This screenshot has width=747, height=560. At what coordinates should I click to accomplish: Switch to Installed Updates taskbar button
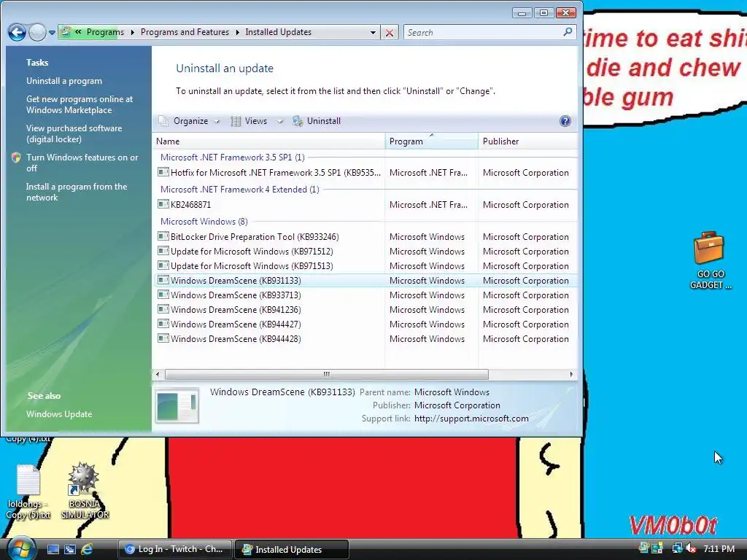coord(292,549)
